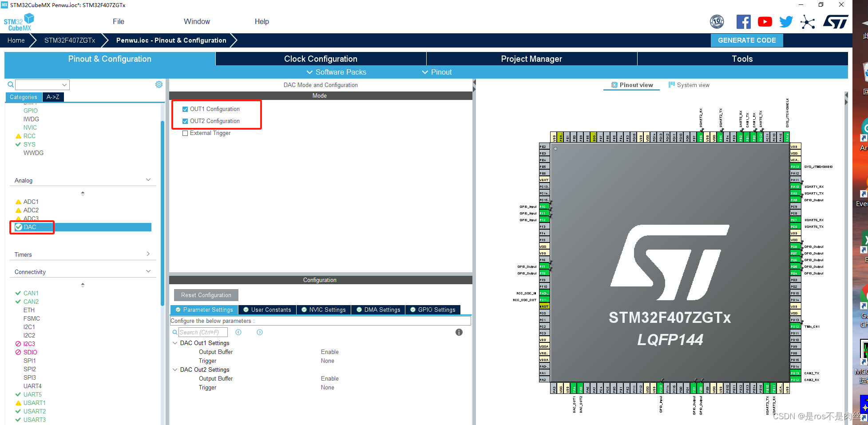Switch to the Tools tab
This screenshot has height=425, width=868.
coord(742,59)
